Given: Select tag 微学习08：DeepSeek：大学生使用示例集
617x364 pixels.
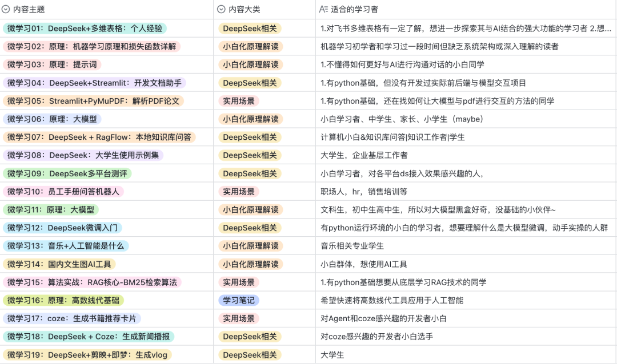Looking at the screenshot, I should click(x=83, y=155).
